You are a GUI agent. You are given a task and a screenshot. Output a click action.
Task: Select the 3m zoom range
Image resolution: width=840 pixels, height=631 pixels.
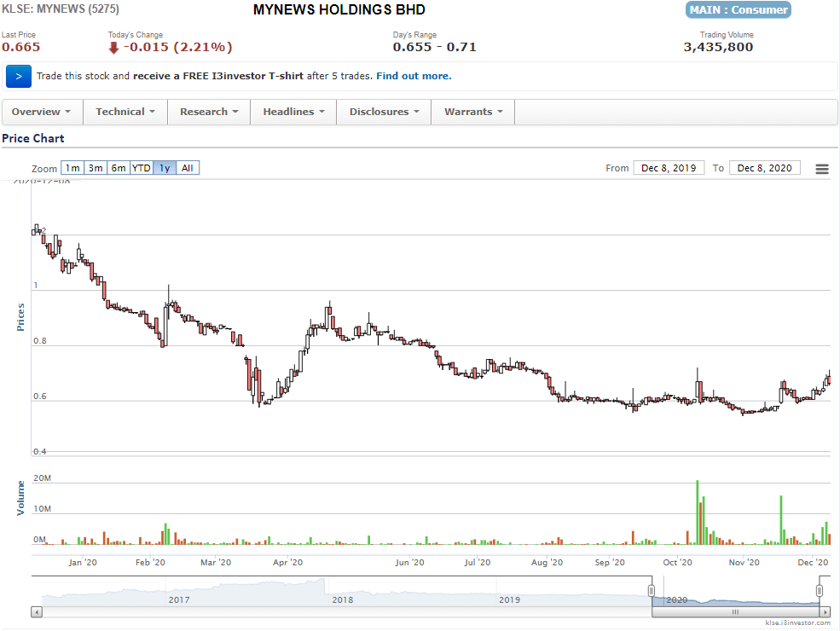click(96, 168)
